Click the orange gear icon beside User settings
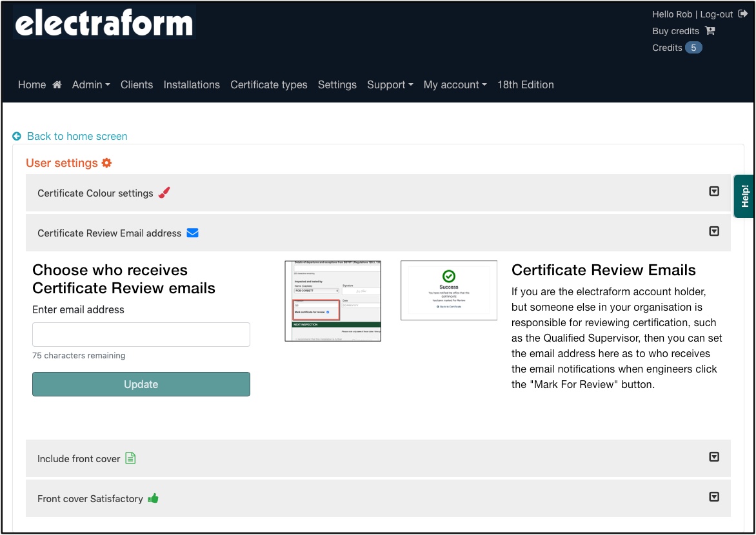The image size is (756, 535). (106, 163)
